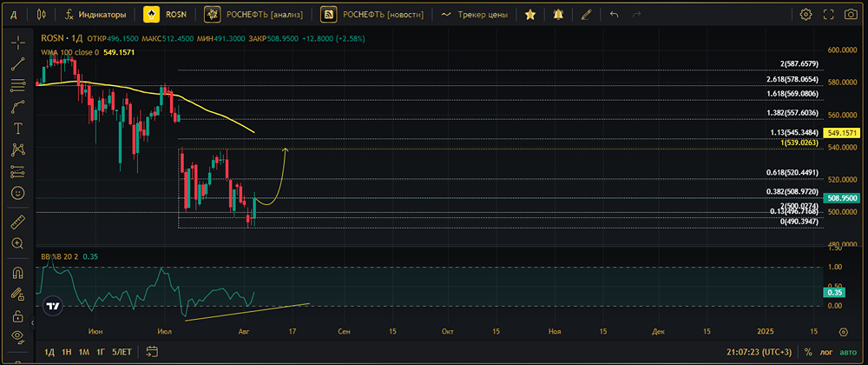The width and height of the screenshot is (868, 365).
Task: Open the emoji icons tool
Action: [x=17, y=193]
